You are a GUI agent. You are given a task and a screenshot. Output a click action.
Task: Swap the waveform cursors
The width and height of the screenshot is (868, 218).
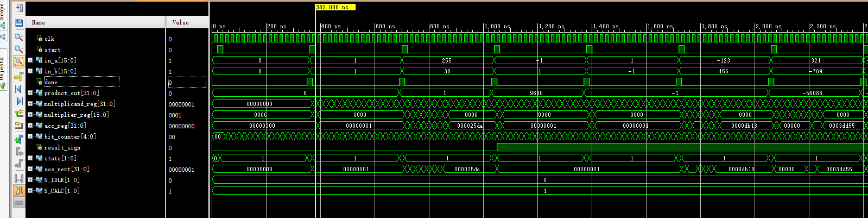[19, 178]
